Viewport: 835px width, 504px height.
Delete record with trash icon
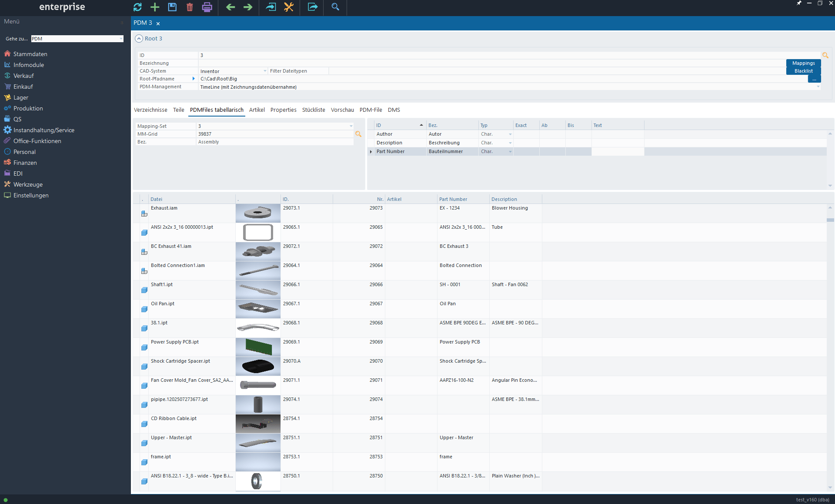point(190,7)
